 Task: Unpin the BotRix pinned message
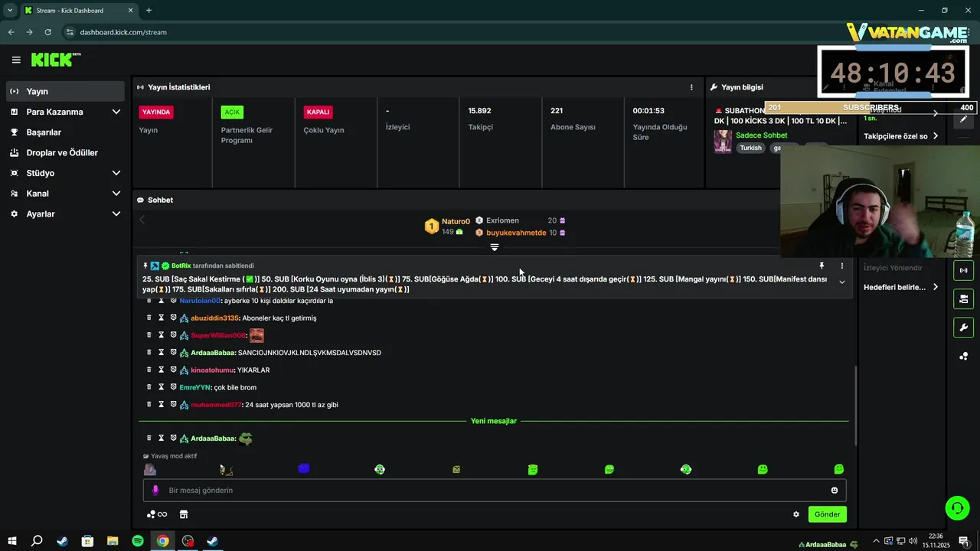pyautogui.click(x=822, y=266)
